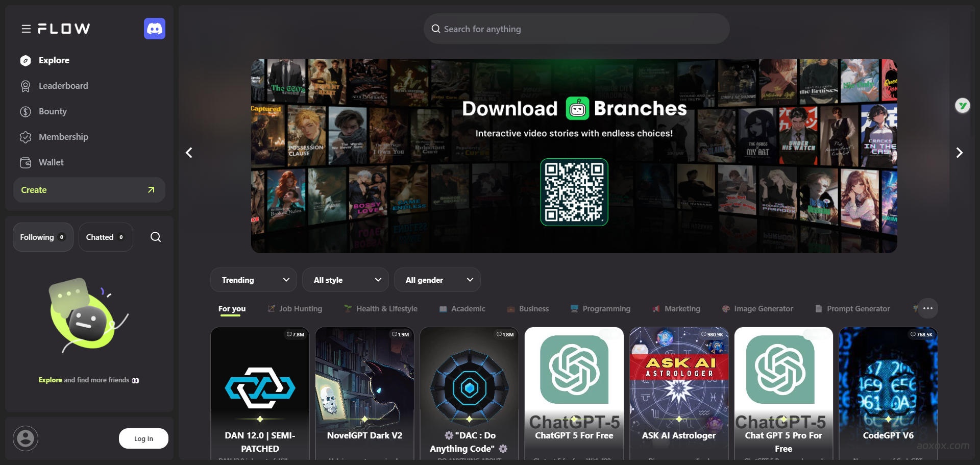
Task: Click the hamburger menu icon beside FLOW
Action: 26,29
